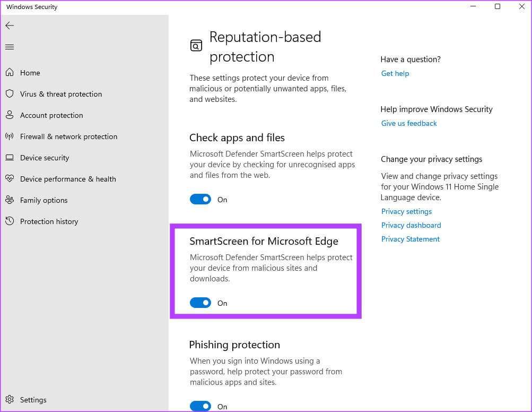Click the Reputation-based protection header icon

coord(196,46)
